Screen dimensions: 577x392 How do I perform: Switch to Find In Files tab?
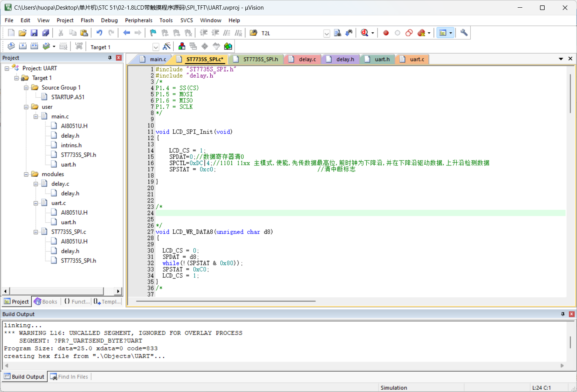pyautogui.click(x=69, y=377)
